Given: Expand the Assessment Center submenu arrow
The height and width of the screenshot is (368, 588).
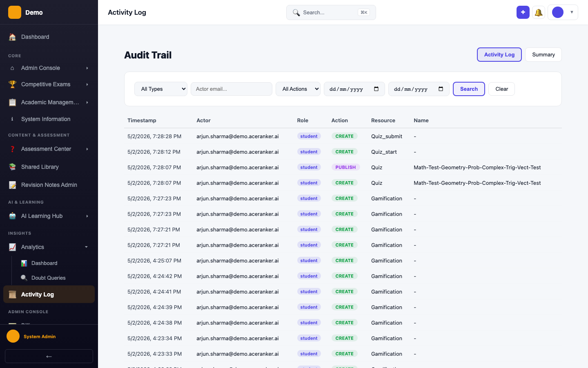Looking at the screenshot, I should click(x=87, y=149).
